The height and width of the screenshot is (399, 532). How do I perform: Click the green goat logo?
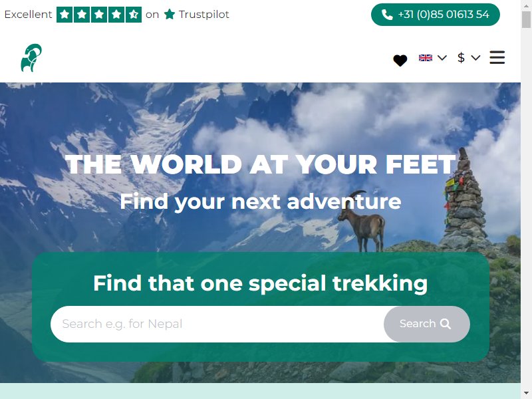click(x=31, y=58)
